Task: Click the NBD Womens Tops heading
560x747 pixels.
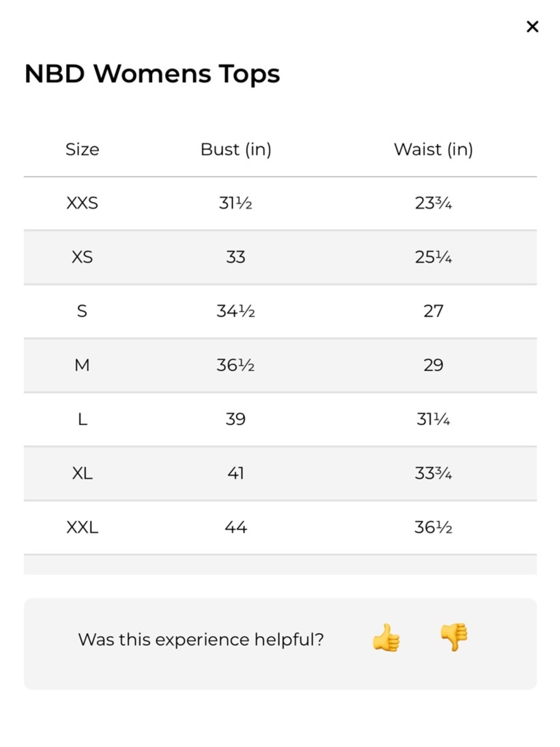Action: (x=152, y=74)
